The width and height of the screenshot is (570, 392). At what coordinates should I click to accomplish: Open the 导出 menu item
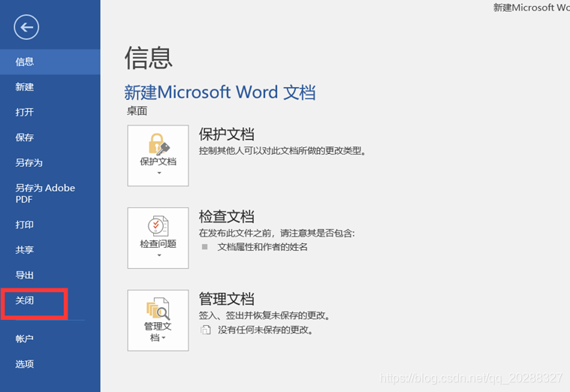50,275
